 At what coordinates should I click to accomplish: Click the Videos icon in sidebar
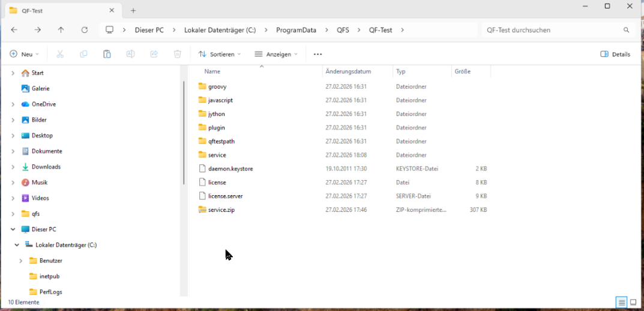tap(25, 198)
